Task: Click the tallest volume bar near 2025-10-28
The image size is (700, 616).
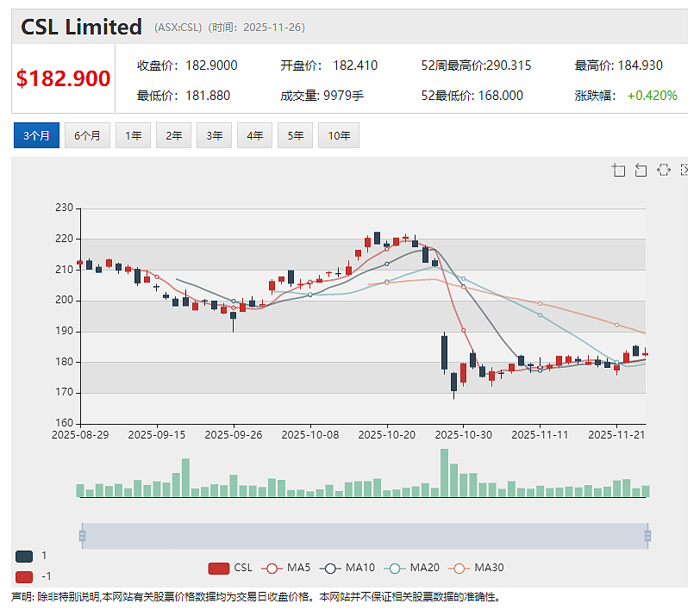Action: point(444,473)
